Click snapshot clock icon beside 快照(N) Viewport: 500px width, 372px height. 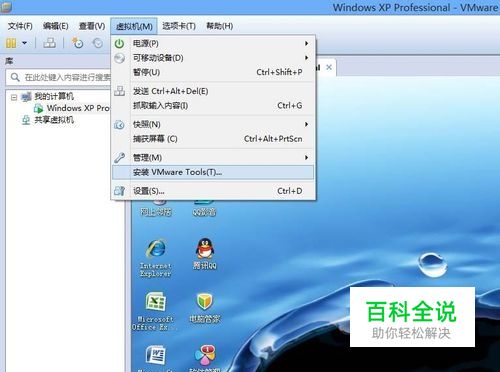point(119,125)
